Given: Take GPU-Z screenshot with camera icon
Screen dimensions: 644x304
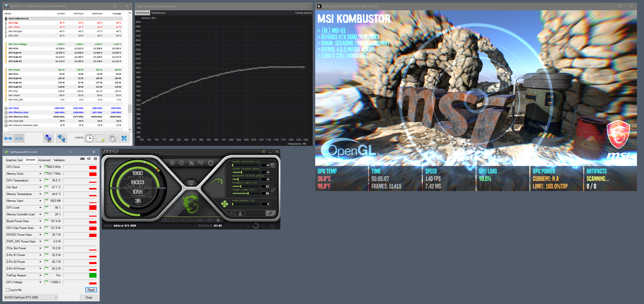Looking at the screenshot, I should tap(82, 159).
